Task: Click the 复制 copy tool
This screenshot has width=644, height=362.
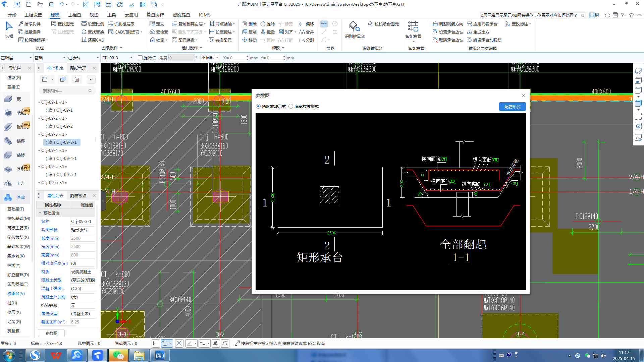Action: pos(250,32)
